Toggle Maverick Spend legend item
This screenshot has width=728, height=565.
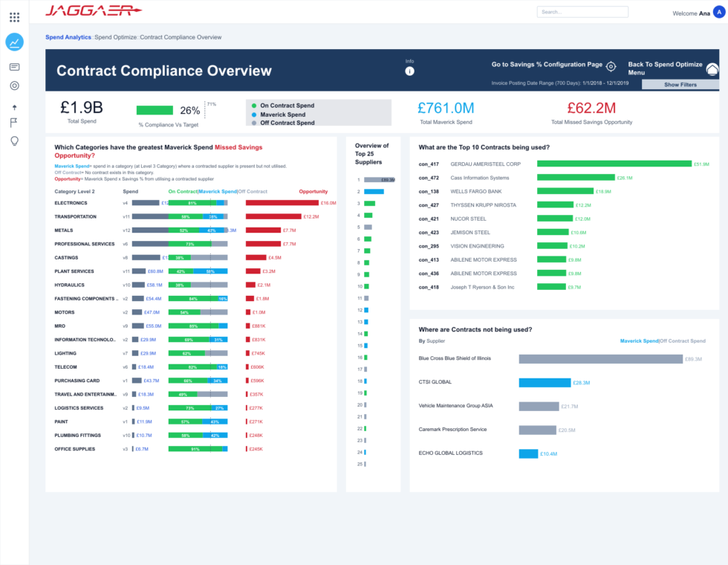tap(278, 114)
